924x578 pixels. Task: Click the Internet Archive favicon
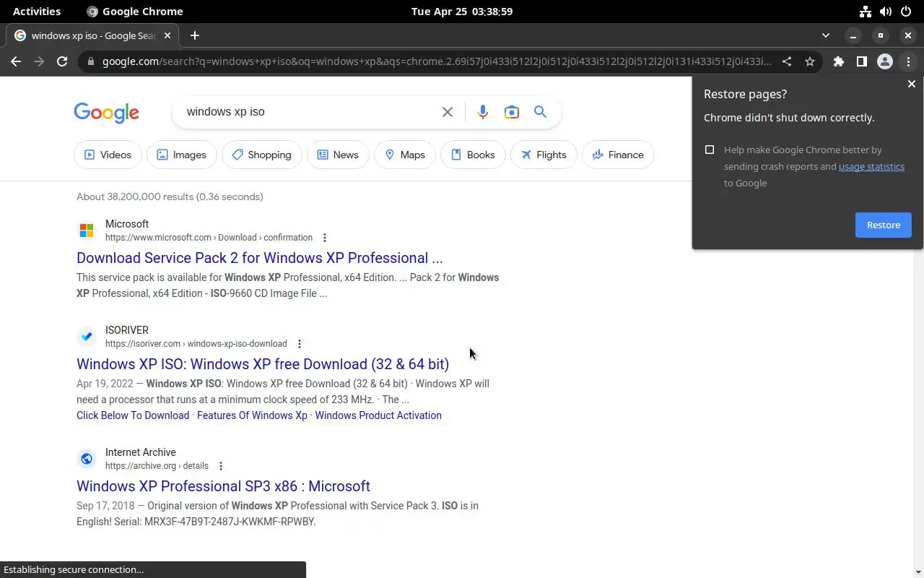point(87,459)
